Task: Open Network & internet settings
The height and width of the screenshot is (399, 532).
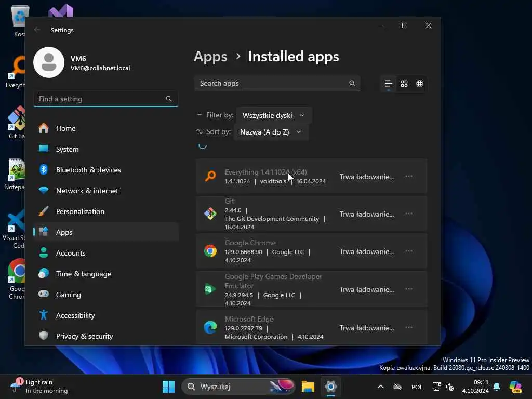Action: point(106,191)
